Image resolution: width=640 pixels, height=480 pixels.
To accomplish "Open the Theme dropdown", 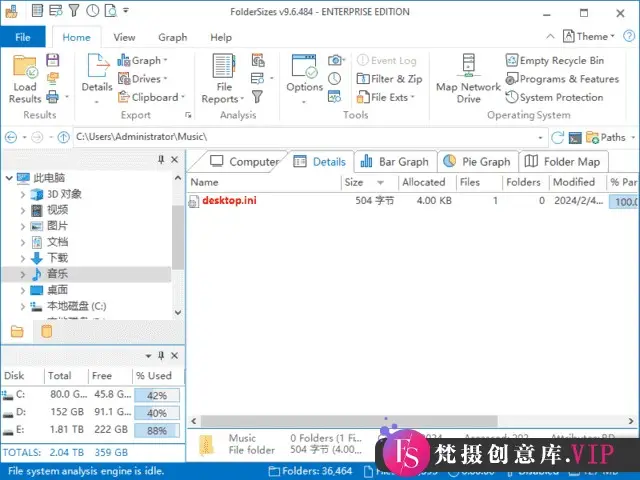I will [589, 36].
